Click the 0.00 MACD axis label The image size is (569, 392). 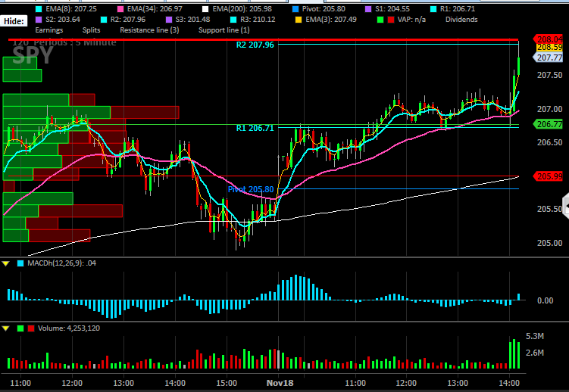coord(545,300)
